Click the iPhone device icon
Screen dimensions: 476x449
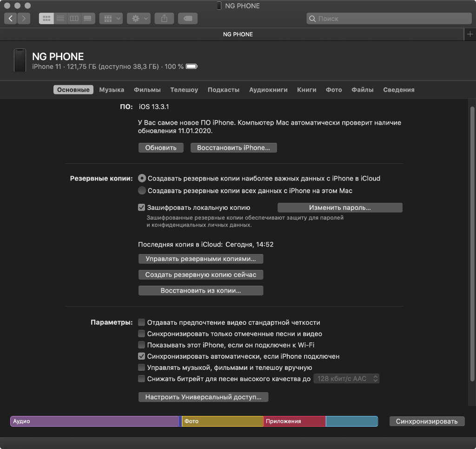pos(20,61)
